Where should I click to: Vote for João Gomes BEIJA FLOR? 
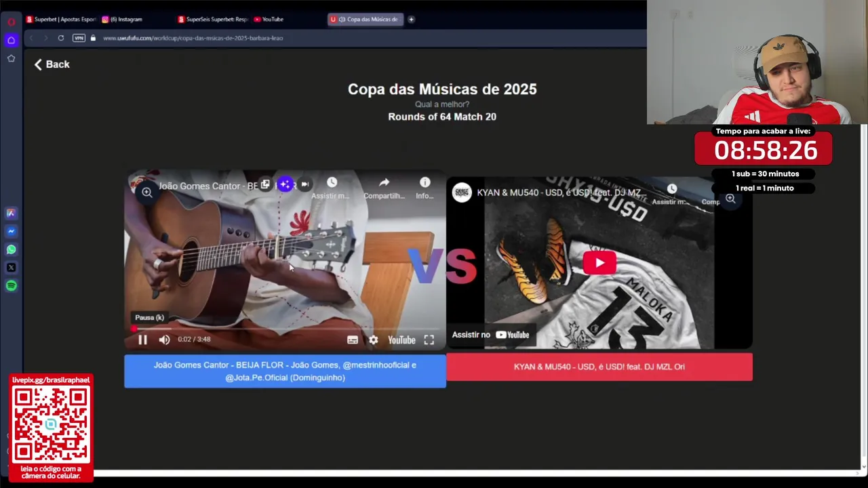pos(285,371)
